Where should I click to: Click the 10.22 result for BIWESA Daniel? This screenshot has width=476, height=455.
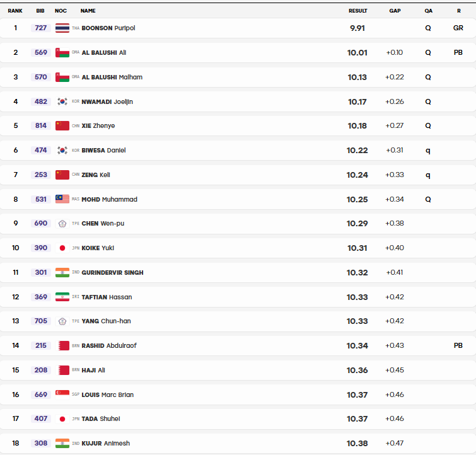(x=357, y=150)
